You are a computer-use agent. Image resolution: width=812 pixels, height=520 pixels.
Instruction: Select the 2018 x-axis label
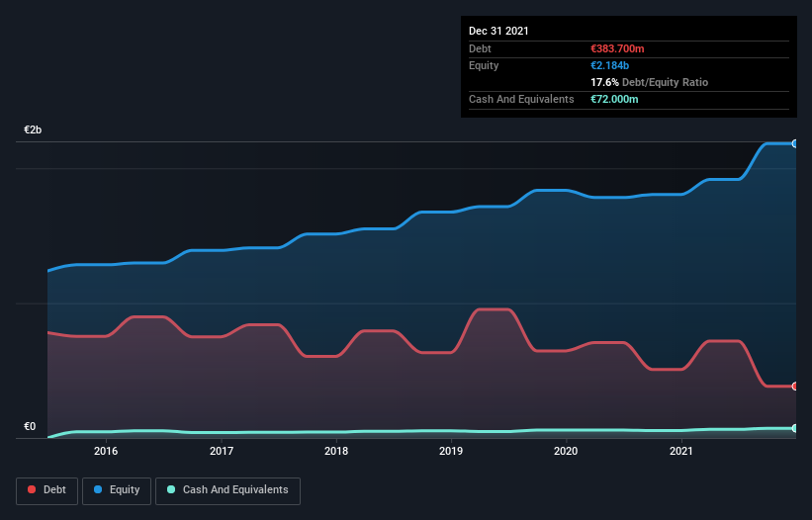[336, 451]
